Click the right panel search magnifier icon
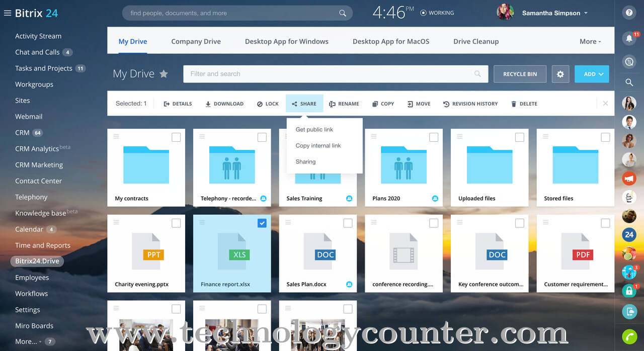Screen dimensions: 644x351 [629, 82]
